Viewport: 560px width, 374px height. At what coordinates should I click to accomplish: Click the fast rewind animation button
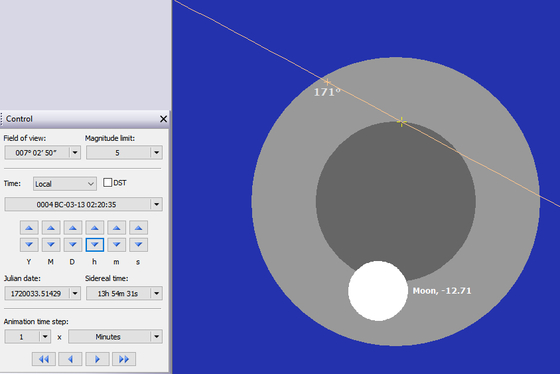click(x=44, y=359)
